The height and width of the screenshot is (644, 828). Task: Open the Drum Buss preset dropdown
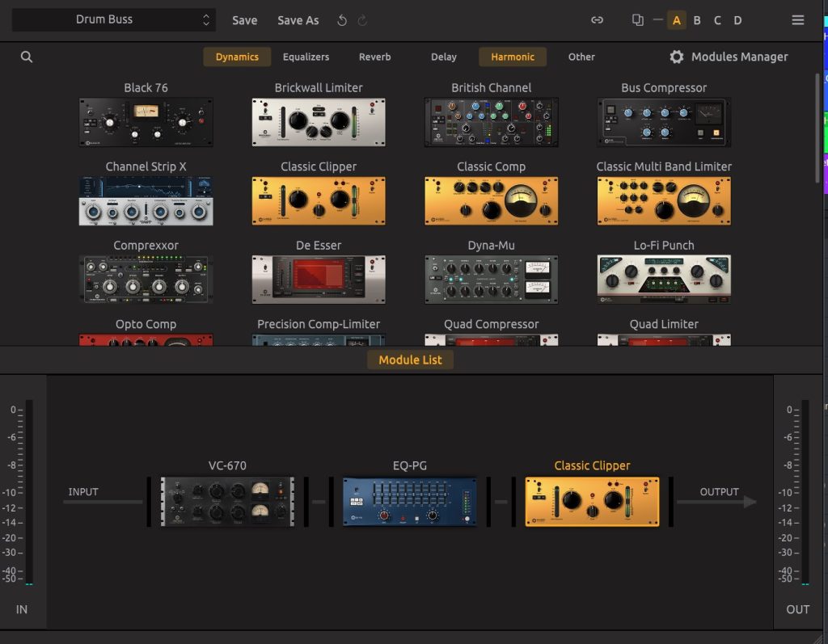(x=115, y=20)
